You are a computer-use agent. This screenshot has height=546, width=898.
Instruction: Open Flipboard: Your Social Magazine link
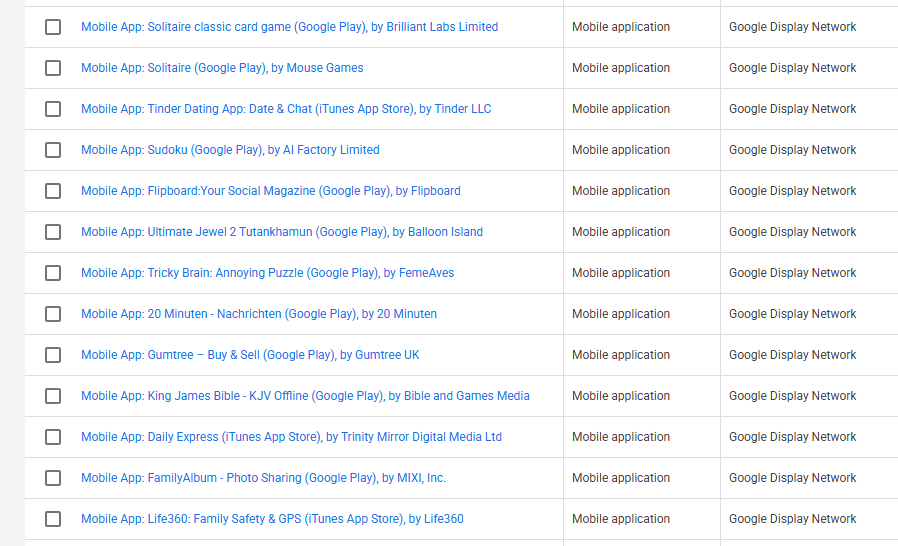(x=270, y=191)
